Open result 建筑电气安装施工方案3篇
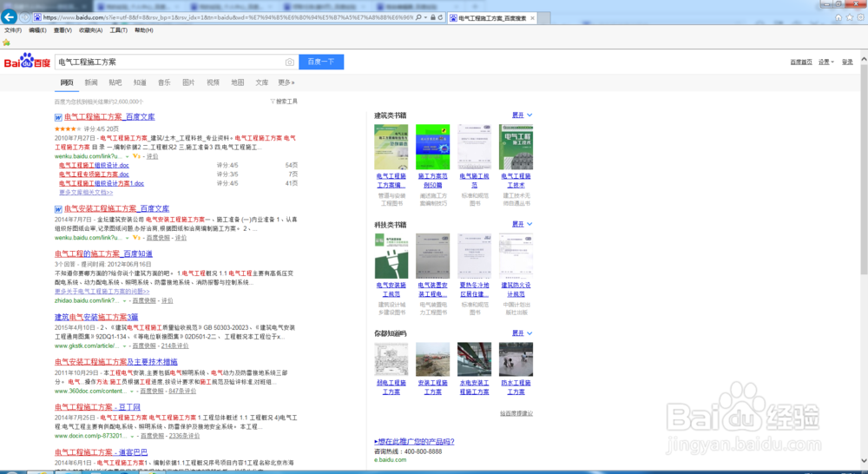 pos(96,317)
